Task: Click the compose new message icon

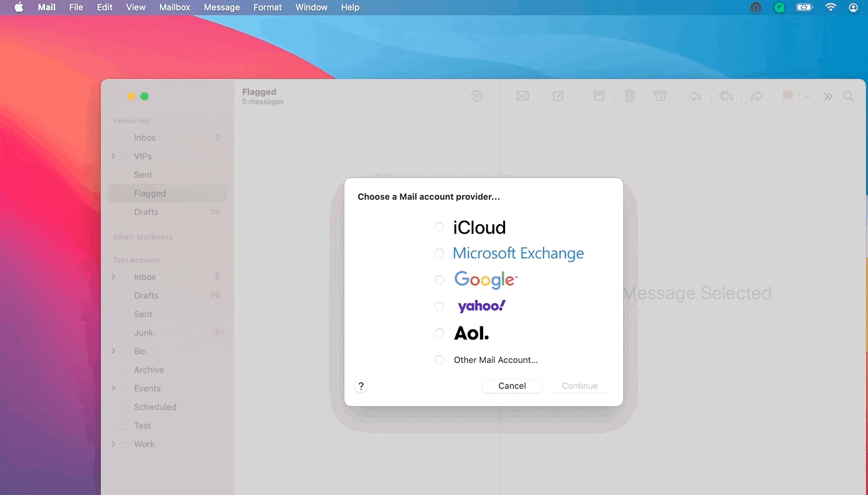Action: click(x=558, y=96)
